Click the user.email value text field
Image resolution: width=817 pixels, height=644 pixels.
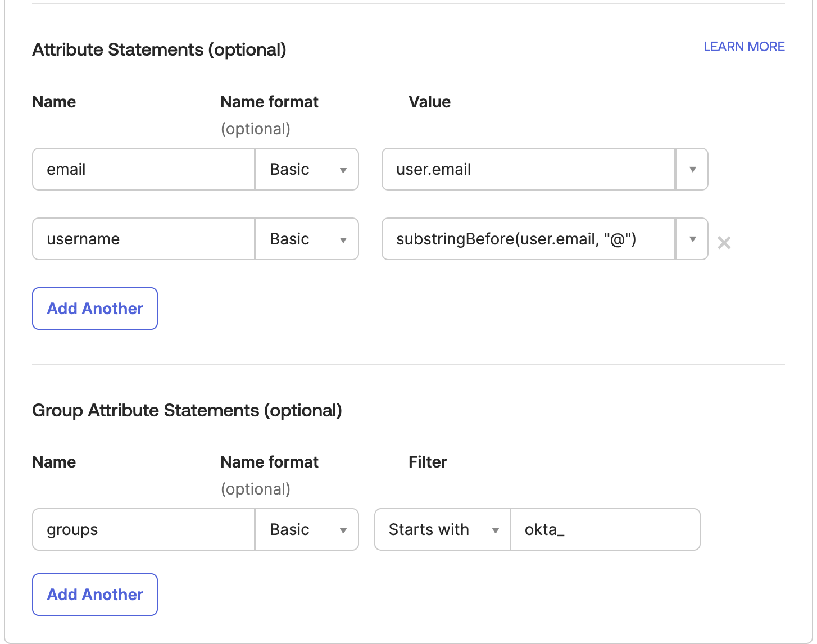click(x=527, y=169)
